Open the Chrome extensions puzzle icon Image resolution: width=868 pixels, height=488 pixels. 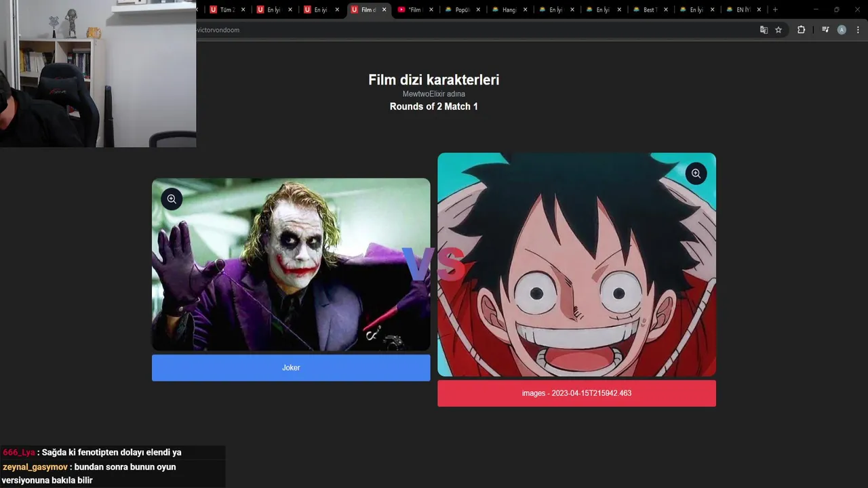[801, 30]
